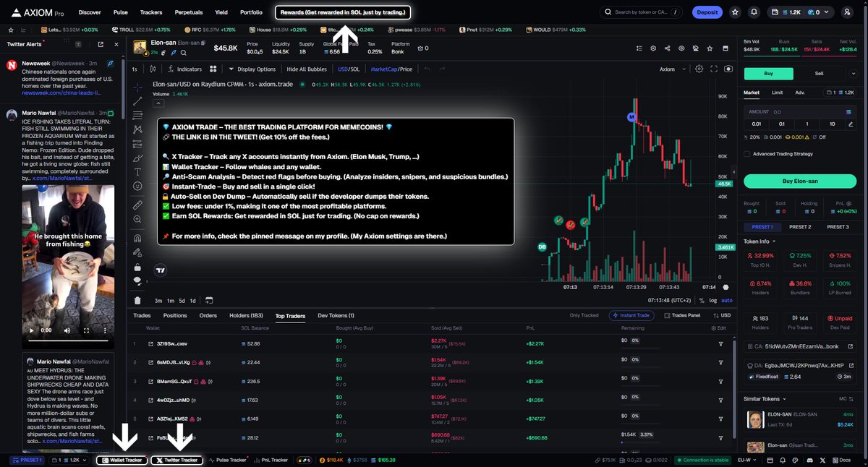
Task: Switch to PRESET 2
Action: (x=799, y=227)
